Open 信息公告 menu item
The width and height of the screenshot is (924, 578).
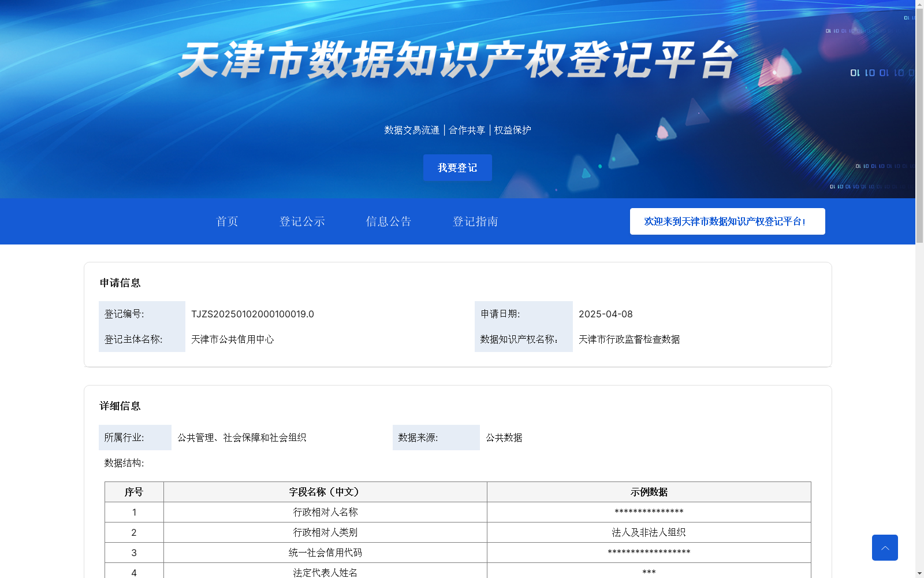[x=389, y=221]
